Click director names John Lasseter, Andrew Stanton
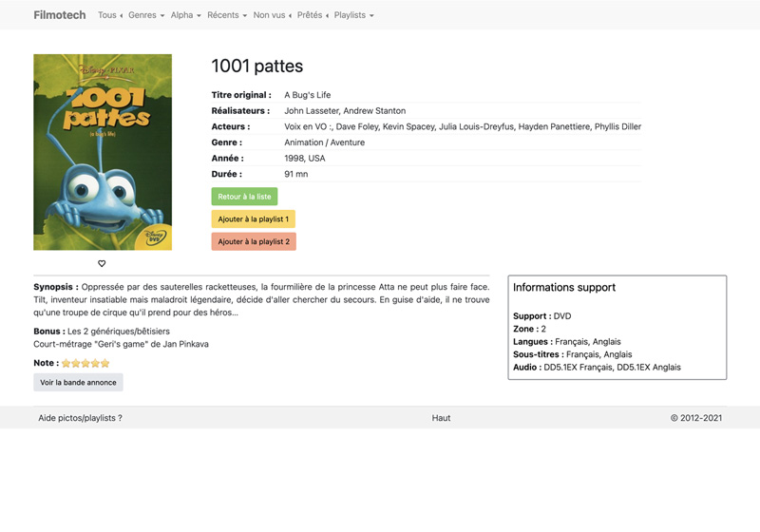Screen dimensions: 760x532 345,111
